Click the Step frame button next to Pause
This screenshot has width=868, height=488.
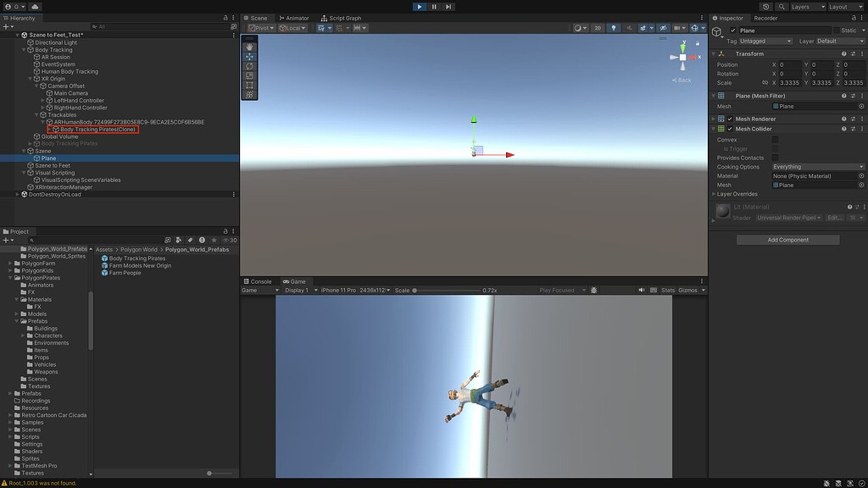[x=448, y=7]
